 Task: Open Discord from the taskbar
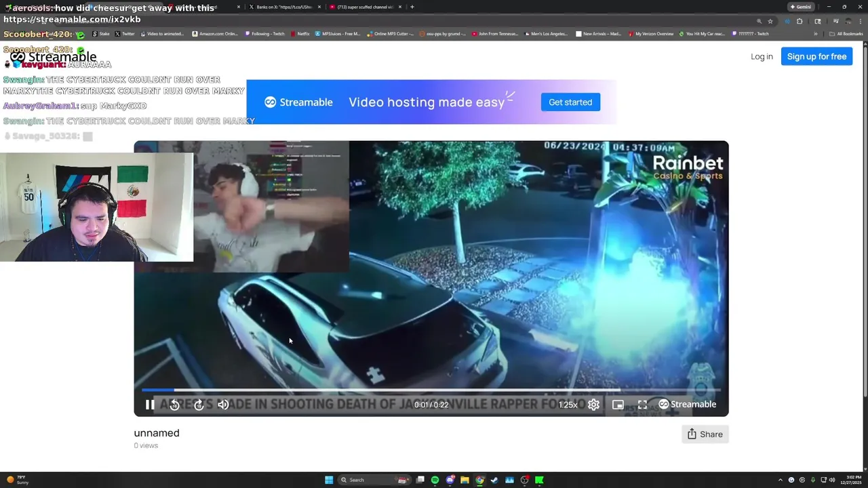[x=450, y=480]
